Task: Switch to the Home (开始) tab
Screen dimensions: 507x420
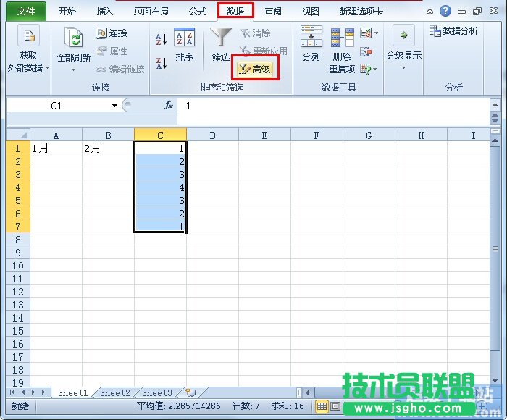Action: pyautogui.click(x=67, y=12)
